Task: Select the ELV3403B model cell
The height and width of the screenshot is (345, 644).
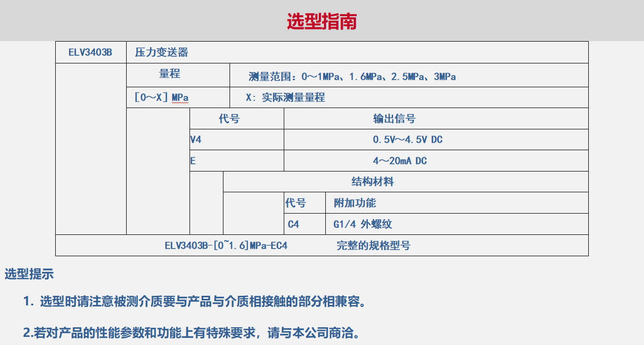Action: tap(90, 52)
